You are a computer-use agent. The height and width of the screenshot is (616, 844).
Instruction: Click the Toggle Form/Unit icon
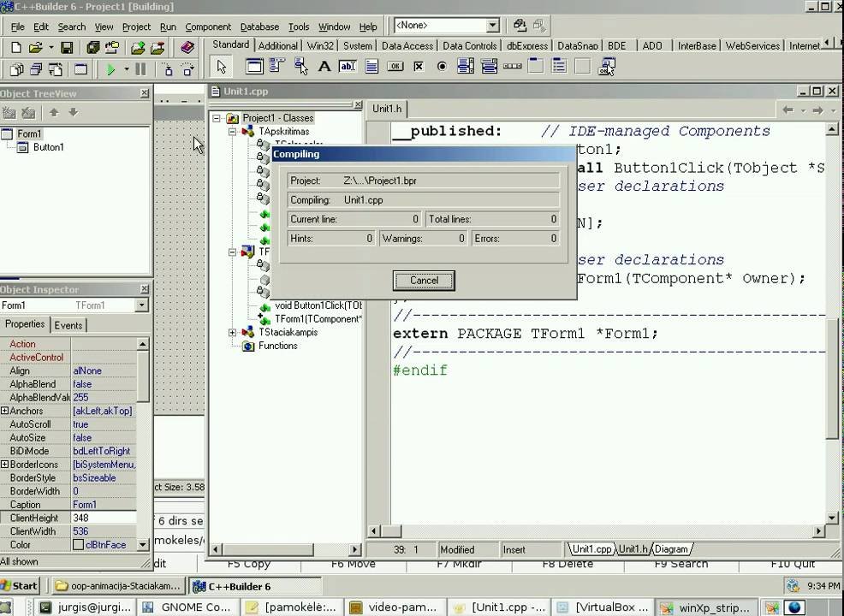[x=56, y=69]
